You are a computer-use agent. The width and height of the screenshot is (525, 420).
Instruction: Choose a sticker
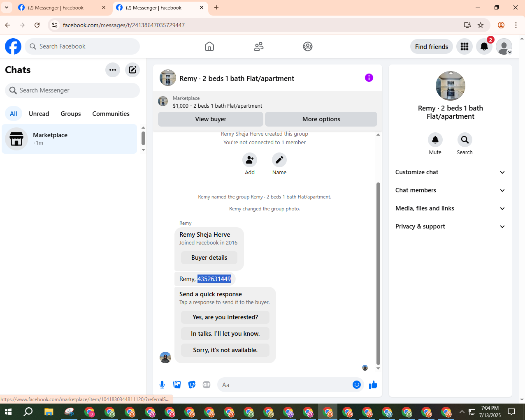[192, 385]
